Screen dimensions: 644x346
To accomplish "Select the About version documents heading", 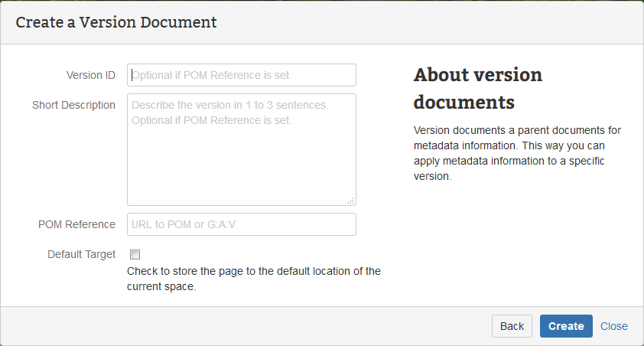I will [478, 88].
